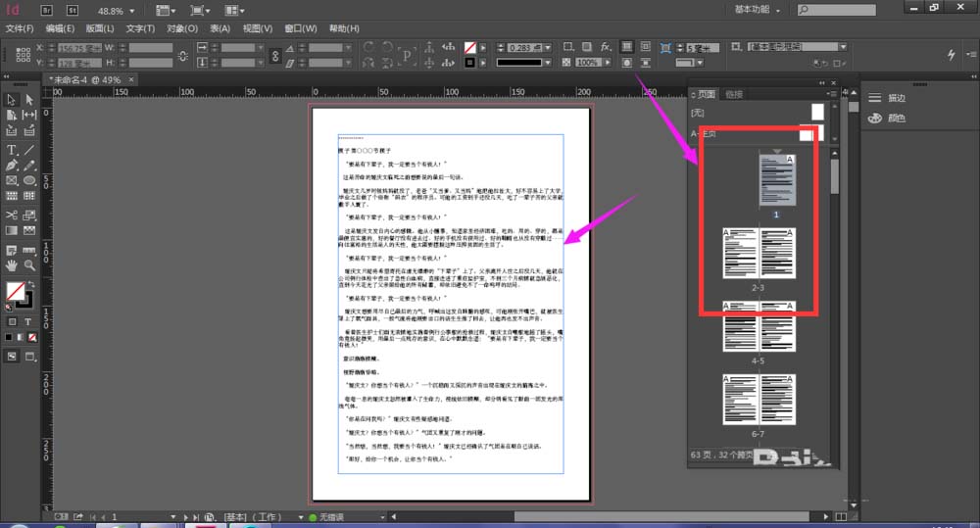Apply None to fill in toolbox
This screenshot has height=528, width=980.
(32, 337)
